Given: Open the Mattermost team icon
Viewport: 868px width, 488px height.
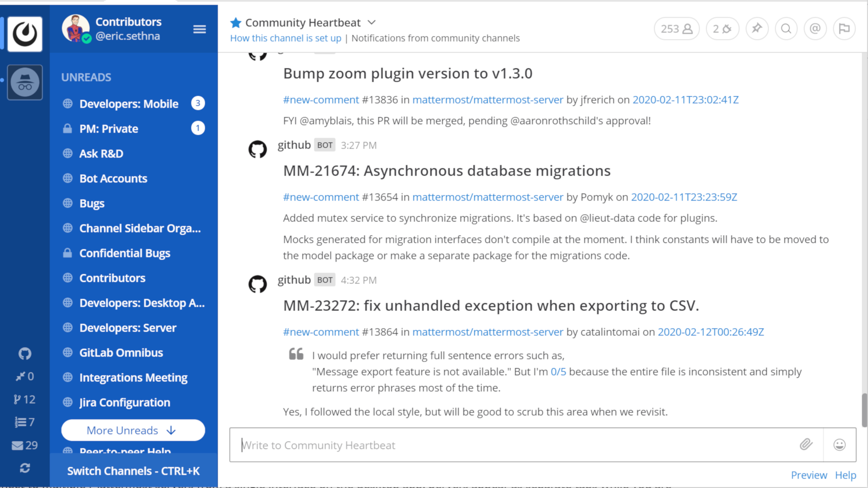Looking at the screenshot, I should (x=25, y=34).
